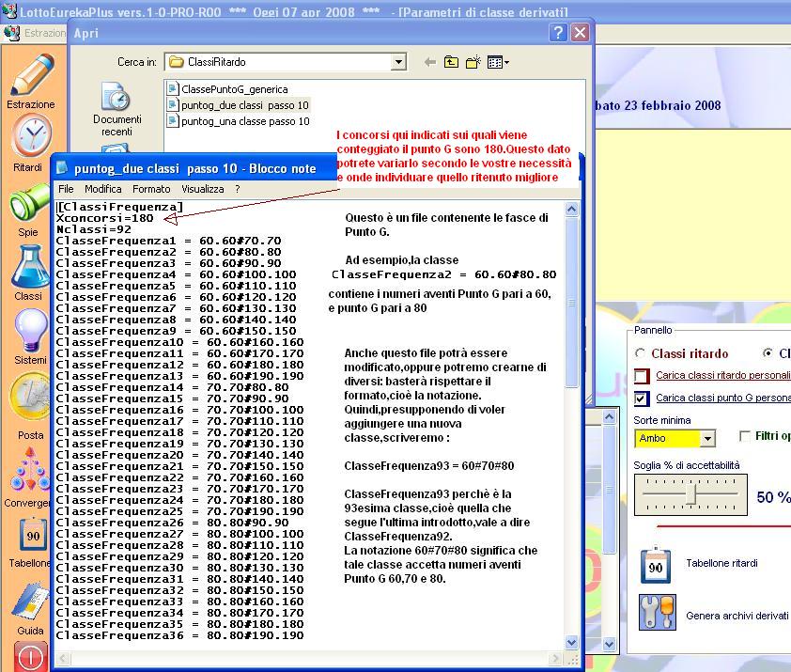Click the [ClassiFrequenza] header line
The width and height of the screenshot is (791, 672).
coord(119,207)
